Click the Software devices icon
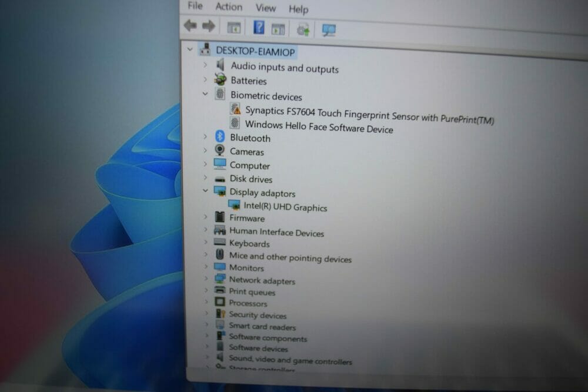Screen dimensions: 588x392 pyautogui.click(x=220, y=347)
